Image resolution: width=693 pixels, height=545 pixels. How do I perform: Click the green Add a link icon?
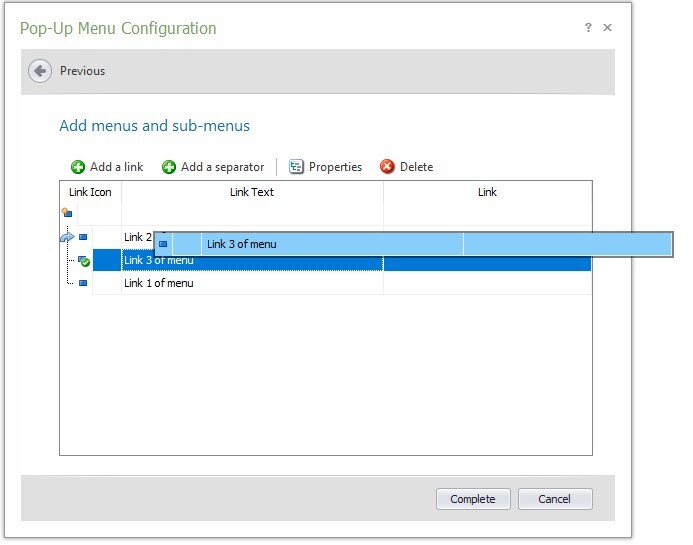78,167
